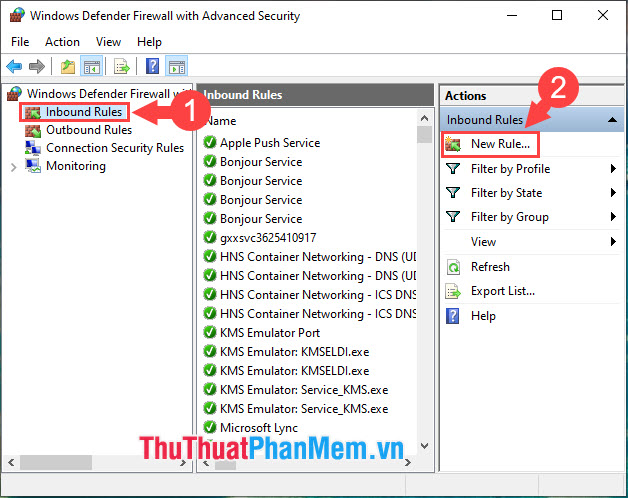Click the Filter by Group funnel icon
This screenshot has width=628, height=498.
[453, 217]
